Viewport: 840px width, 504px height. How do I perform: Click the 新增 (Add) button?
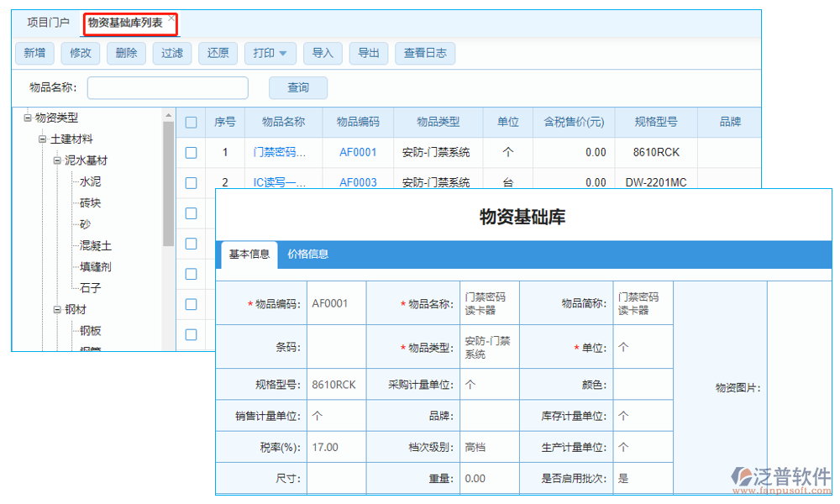click(x=34, y=53)
